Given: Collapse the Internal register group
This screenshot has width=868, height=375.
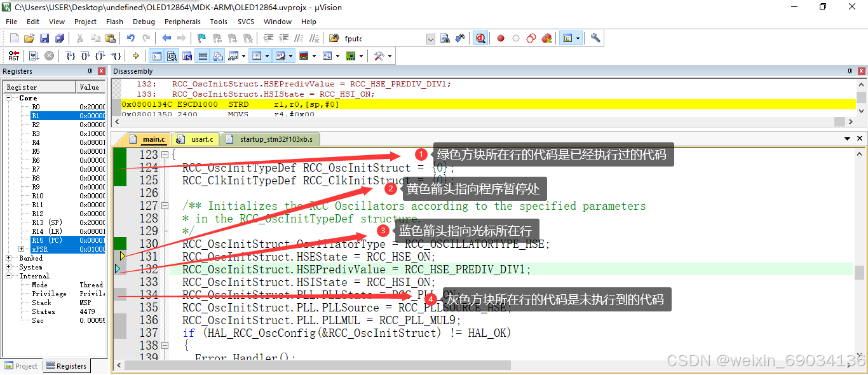Looking at the screenshot, I should pyautogui.click(x=10, y=276).
